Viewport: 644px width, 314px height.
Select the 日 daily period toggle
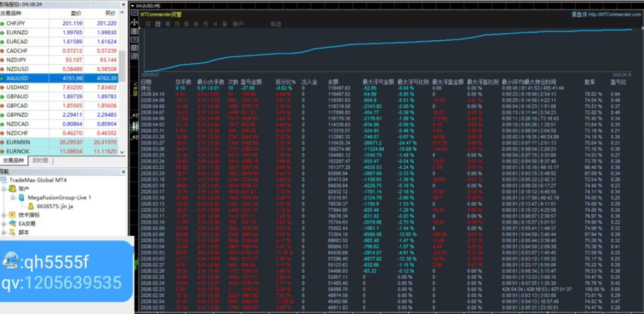click(x=158, y=24)
